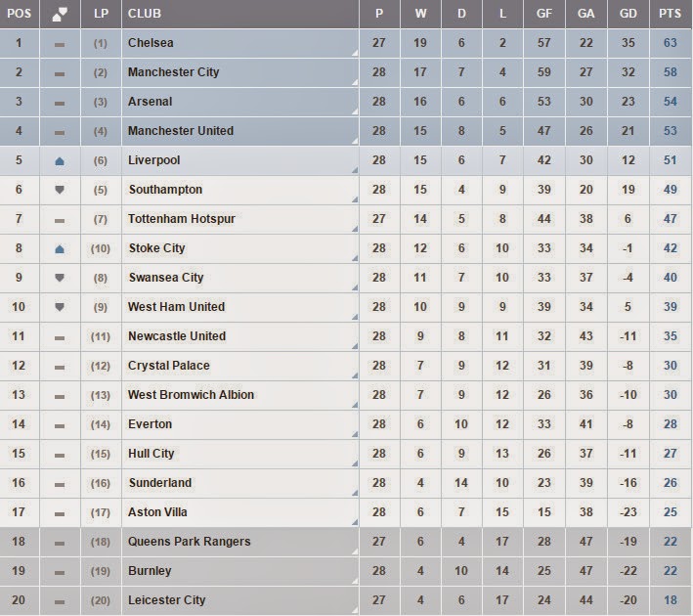Click Liverpool's blue up-arrow movement icon

coord(59,160)
